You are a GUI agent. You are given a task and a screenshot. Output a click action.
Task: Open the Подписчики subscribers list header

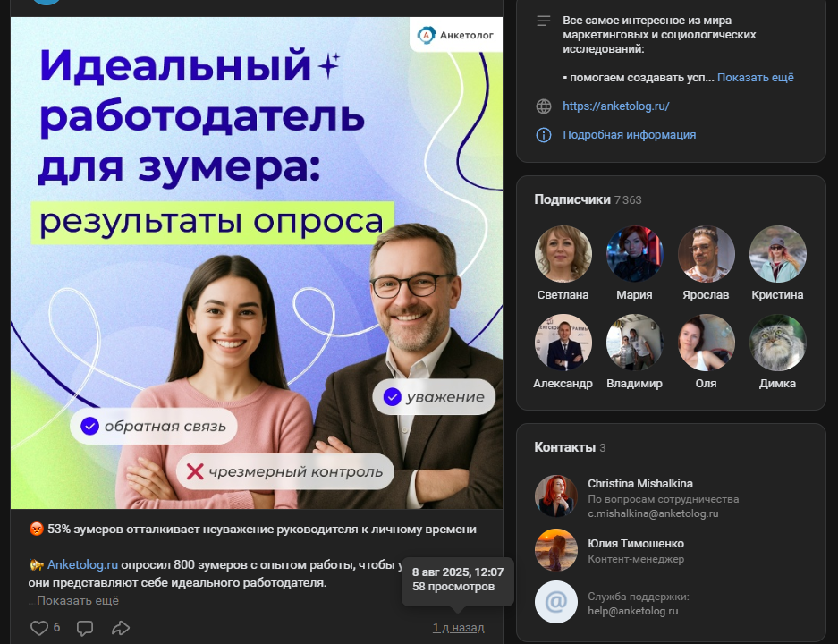572,199
